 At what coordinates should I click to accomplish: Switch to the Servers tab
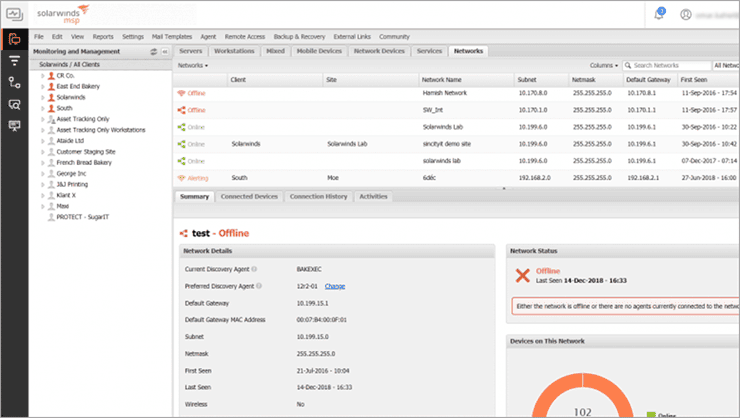tap(191, 51)
